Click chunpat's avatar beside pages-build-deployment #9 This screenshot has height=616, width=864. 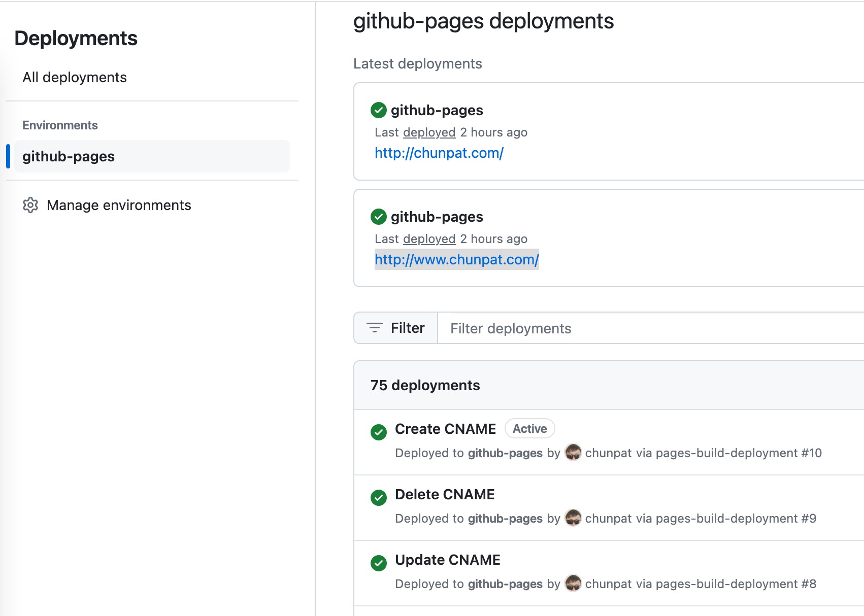tap(573, 518)
